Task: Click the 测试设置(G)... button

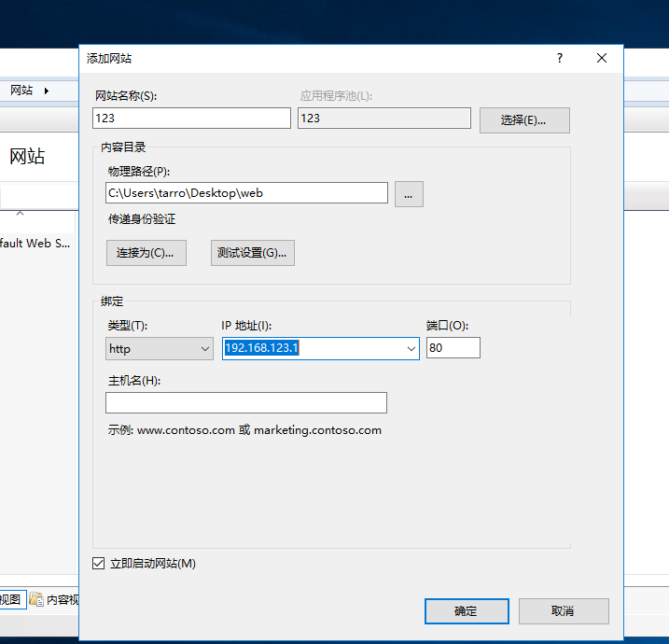Action: (x=252, y=253)
